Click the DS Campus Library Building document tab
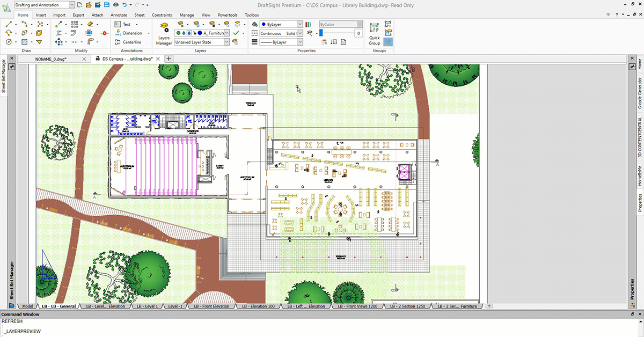 point(127,58)
